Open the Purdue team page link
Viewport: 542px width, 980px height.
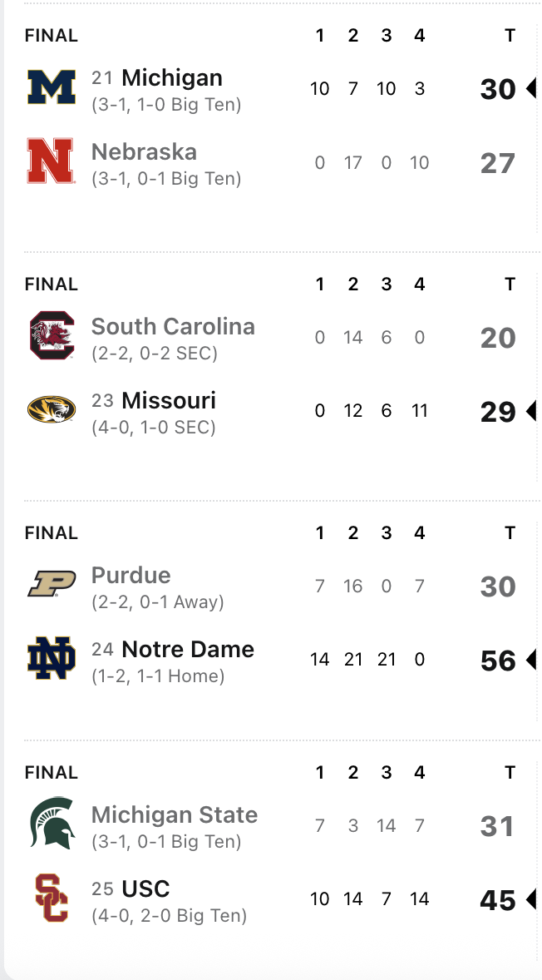pos(131,576)
